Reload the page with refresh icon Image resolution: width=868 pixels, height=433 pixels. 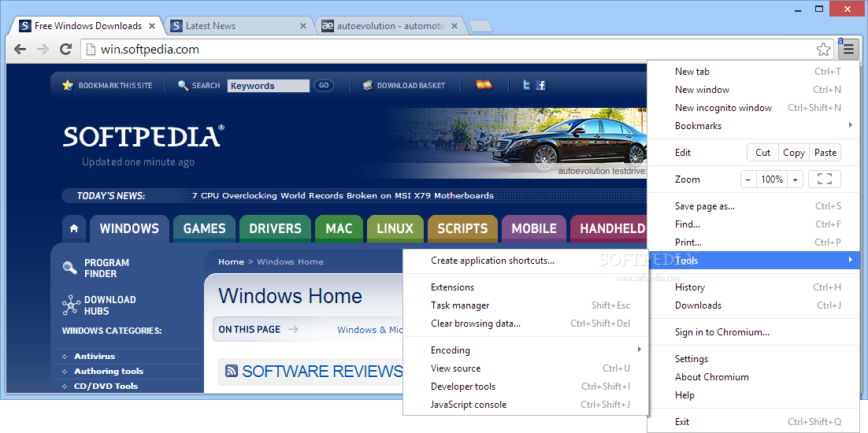[65, 50]
